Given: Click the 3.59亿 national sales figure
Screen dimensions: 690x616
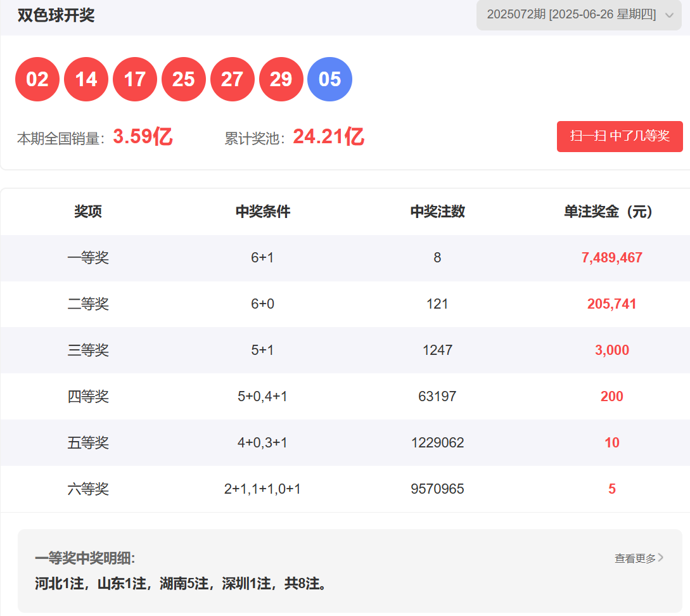Looking at the screenshot, I should coord(143,137).
